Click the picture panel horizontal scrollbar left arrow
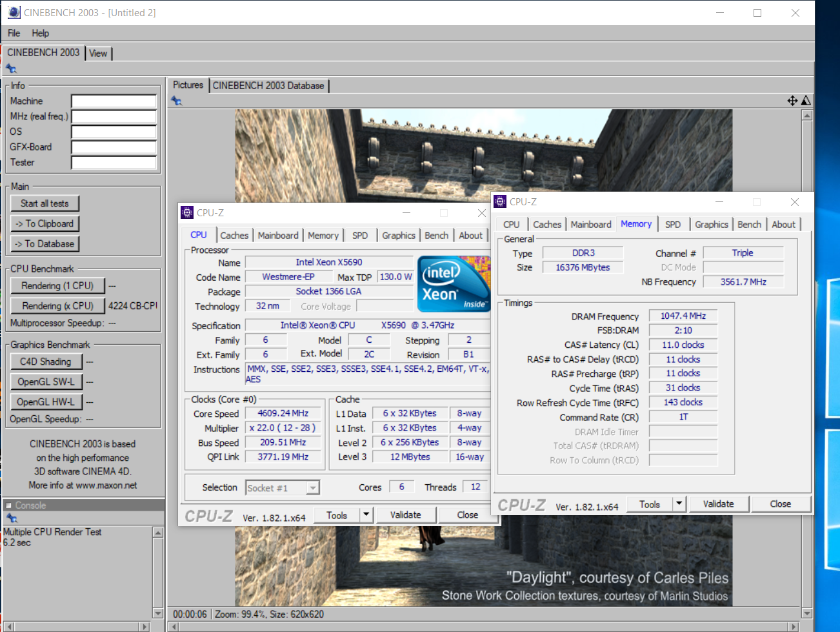 click(x=174, y=626)
